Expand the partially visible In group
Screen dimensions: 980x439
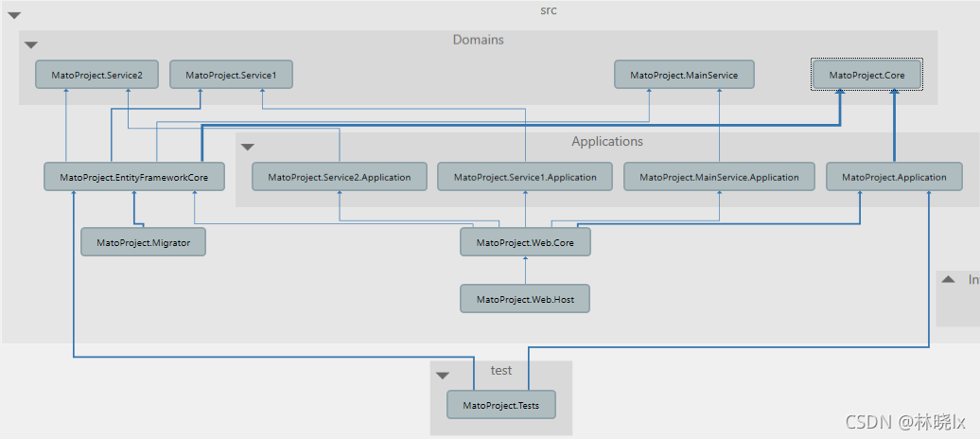(949, 279)
